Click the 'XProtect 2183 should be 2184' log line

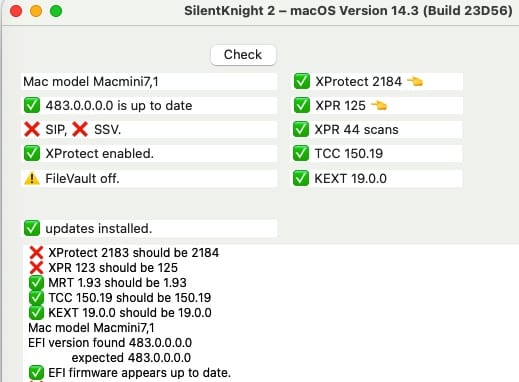pyautogui.click(x=134, y=253)
